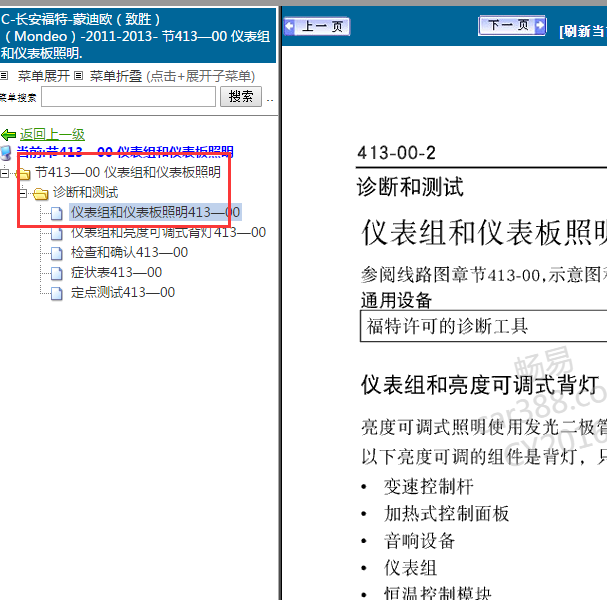
Task: Click the computer icon beside 当前 section
Action: [x=6, y=153]
